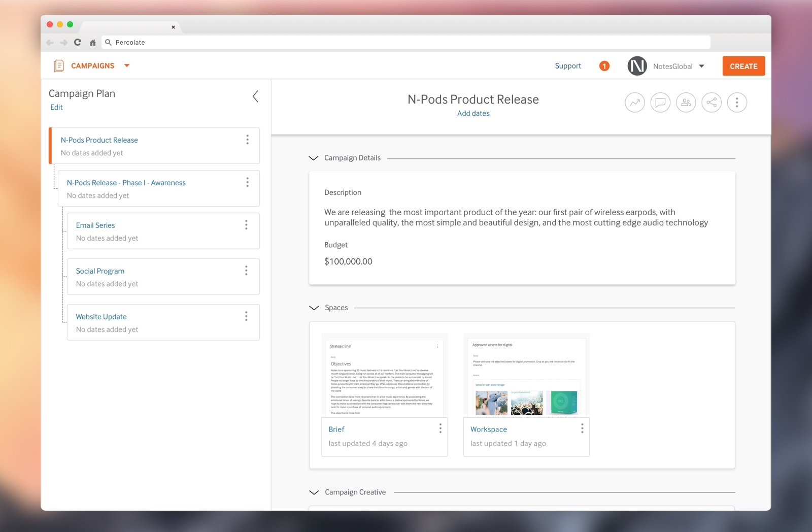The height and width of the screenshot is (532, 812).
Task: Select N-Pods Product Release in plan tree
Action: click(99, 140)
